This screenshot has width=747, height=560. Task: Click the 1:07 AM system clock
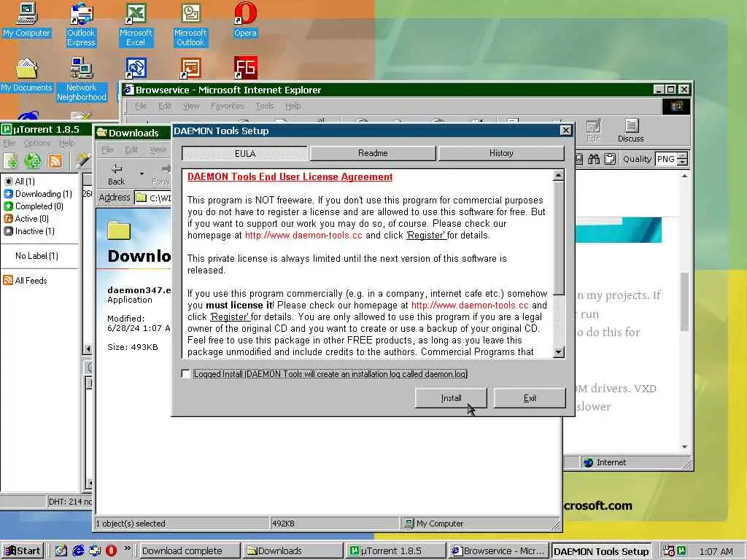pos(716,551)
